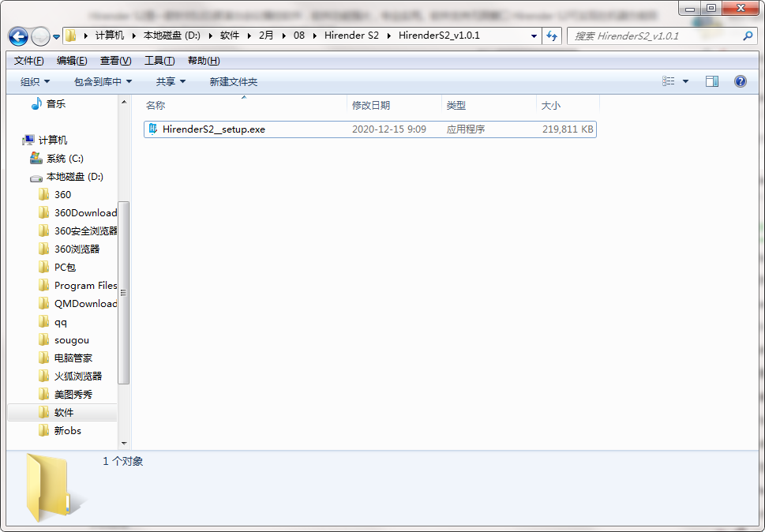Sort by 大小 column header

pos(568,105)
